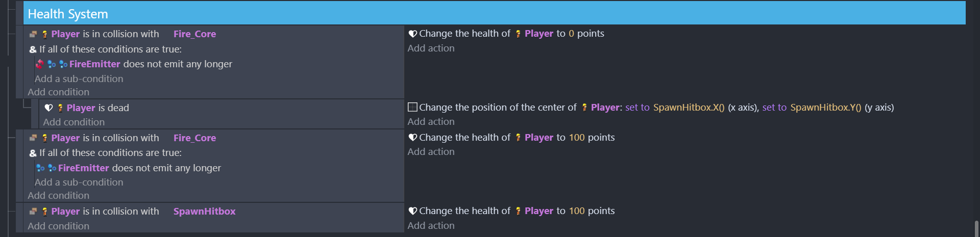The image size is (980, 237).
Task: Edit the "0" health value parameter
Action: tap(571, 34)
